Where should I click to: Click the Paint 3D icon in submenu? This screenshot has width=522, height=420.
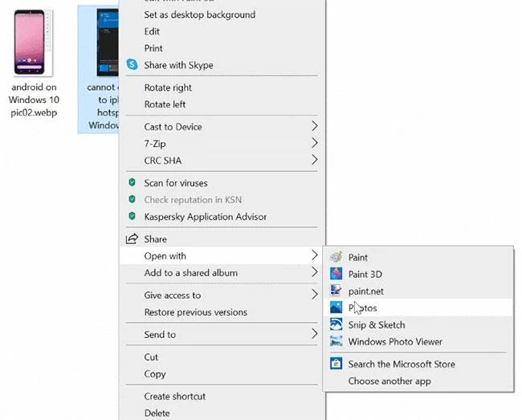click(336, 274)
